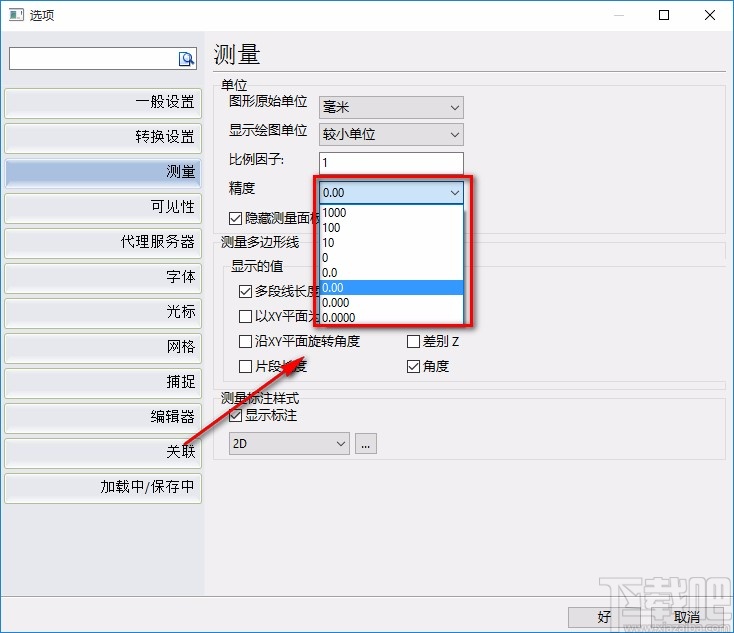Open the 2D annotation style dropdown
734x633 pixels.
pos(288,443)
